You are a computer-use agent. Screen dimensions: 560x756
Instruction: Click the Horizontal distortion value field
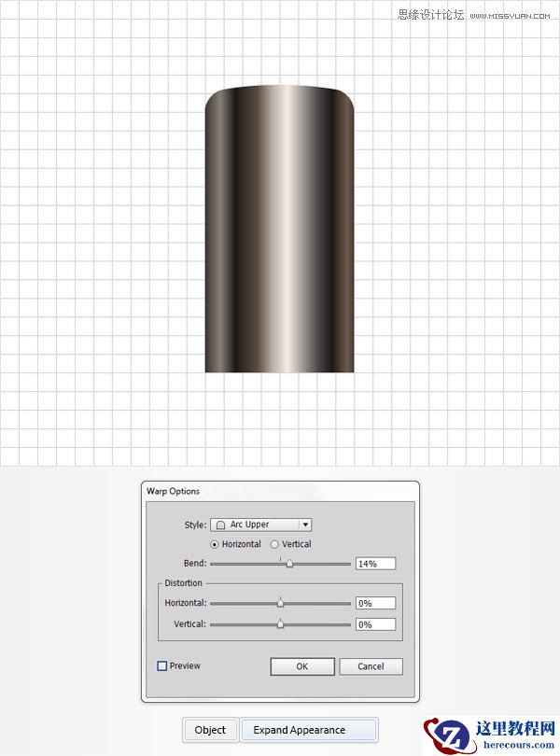tap(376, 603)
